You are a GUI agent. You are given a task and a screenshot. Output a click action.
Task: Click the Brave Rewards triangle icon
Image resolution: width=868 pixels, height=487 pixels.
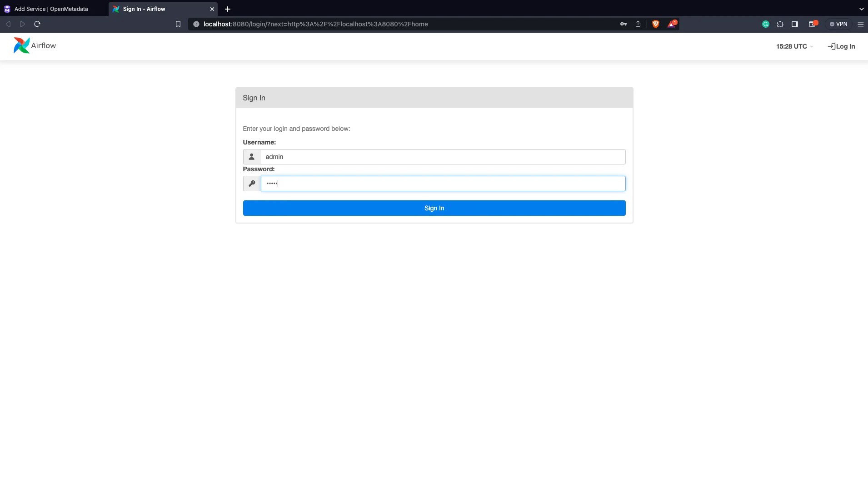pos(672,24)
